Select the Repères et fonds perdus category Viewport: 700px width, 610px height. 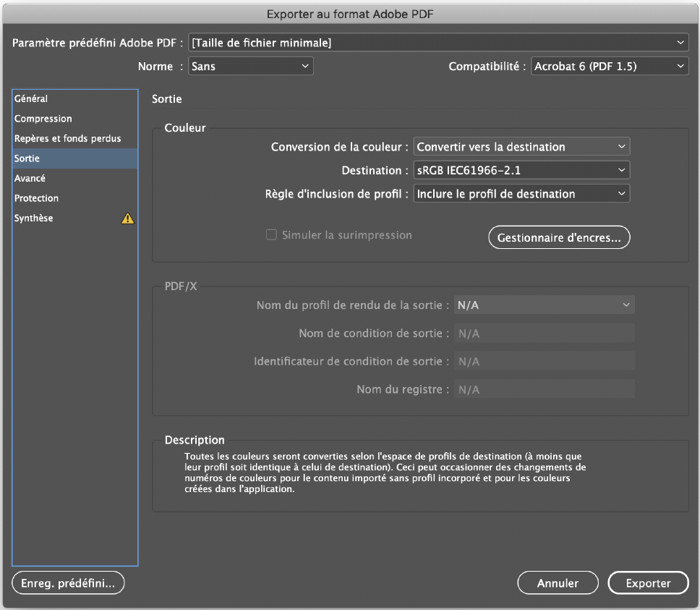(x=75, y=138)
